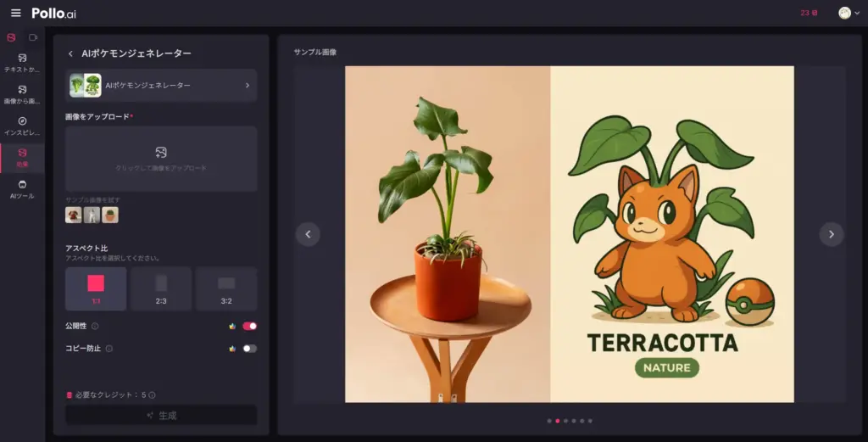Screen dimensions: 868x442
Task: Open the テキストか... sidebar item
Action: 22,63
